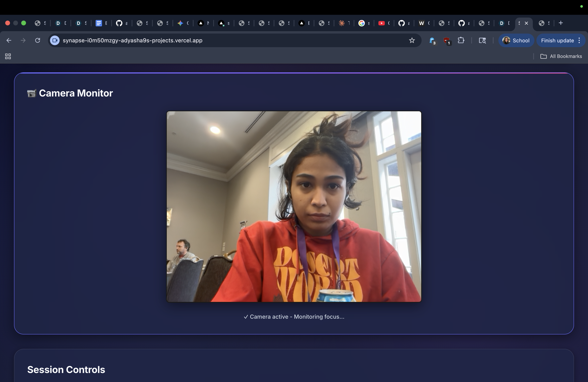Click the browser back arrow

pyautogui.click(x=9, y=41)
